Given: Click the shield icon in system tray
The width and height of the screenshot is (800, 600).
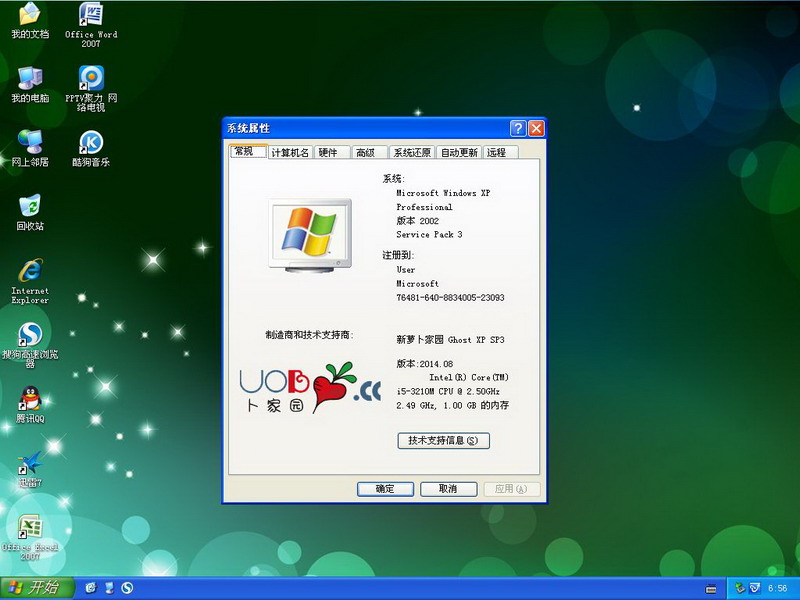Looking at the screenshot, I should tap(754, 588).
